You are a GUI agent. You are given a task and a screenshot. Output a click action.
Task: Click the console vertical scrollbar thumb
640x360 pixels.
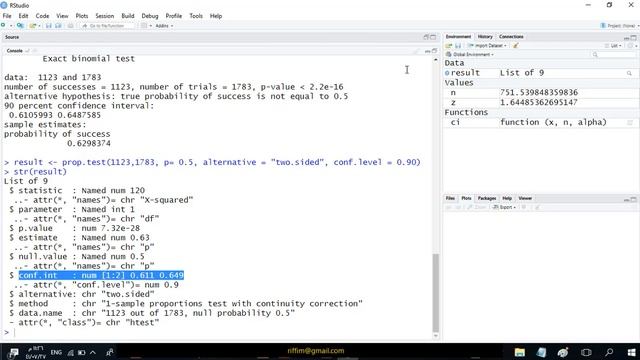[436, 293]
